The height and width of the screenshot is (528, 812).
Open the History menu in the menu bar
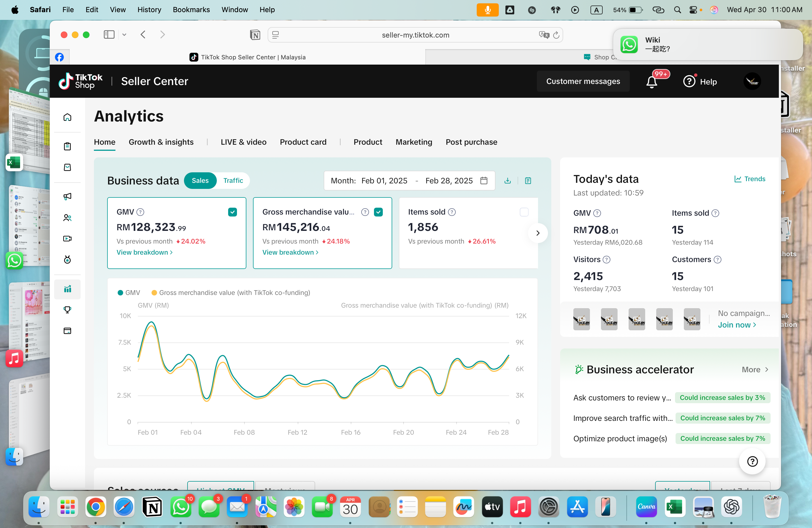[149, 10]
